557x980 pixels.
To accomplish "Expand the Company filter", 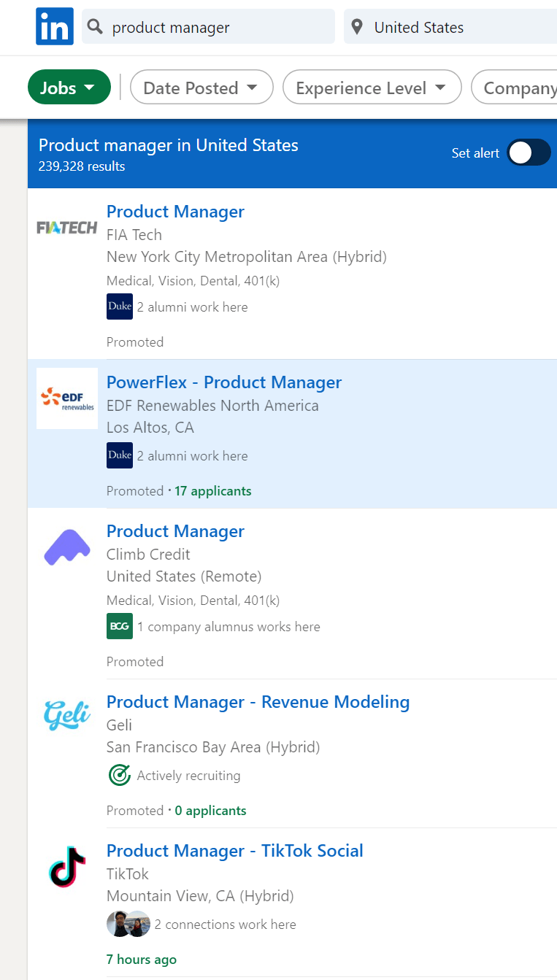I will click(x=515, y=88).
